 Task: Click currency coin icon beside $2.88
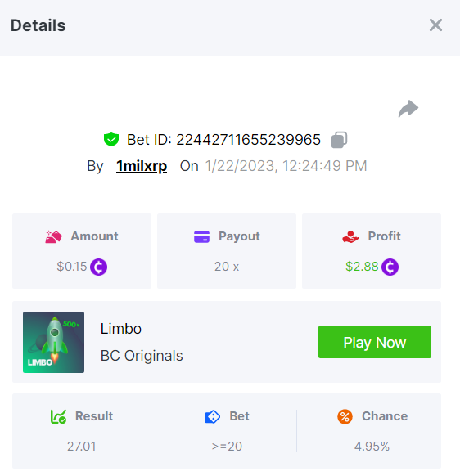390,267
